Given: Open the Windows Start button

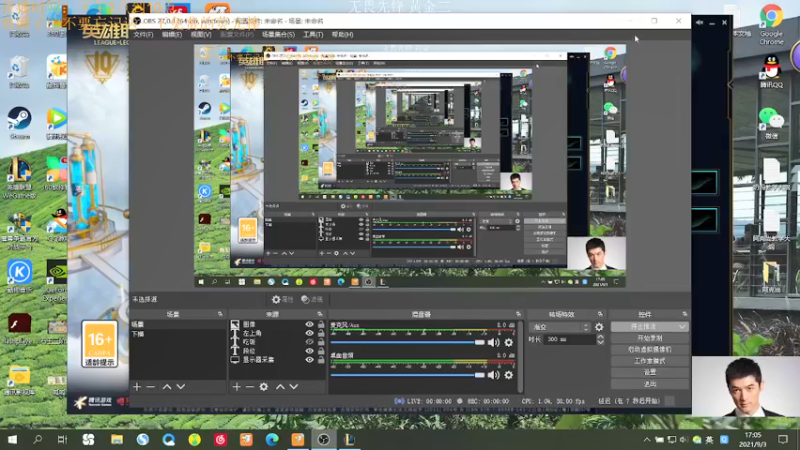Looking at the screenshot, I should tap(12, 439).
